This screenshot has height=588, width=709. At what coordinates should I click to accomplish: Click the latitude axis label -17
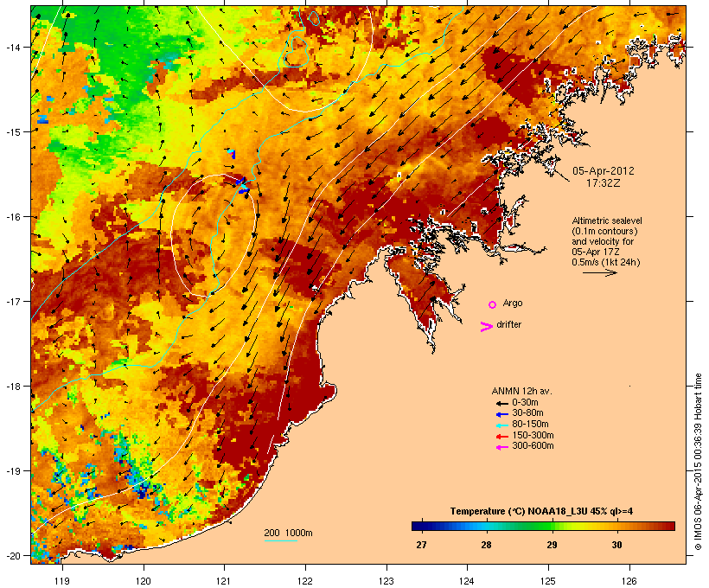coord(13,301)
